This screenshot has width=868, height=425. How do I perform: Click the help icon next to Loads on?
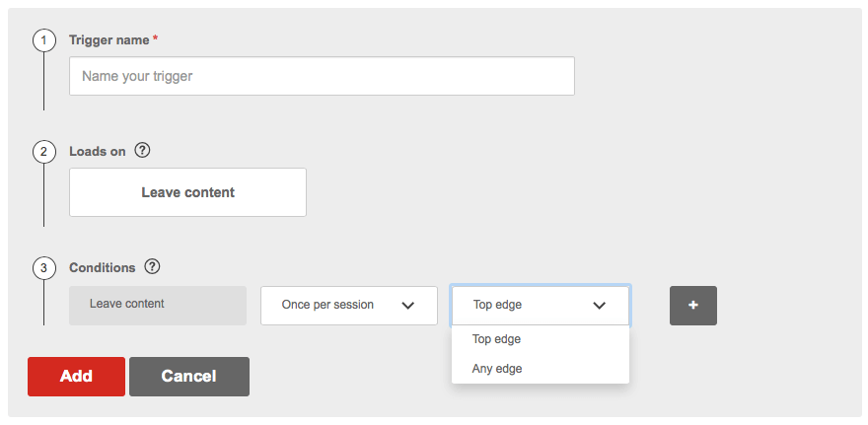[x=142, y=150]
